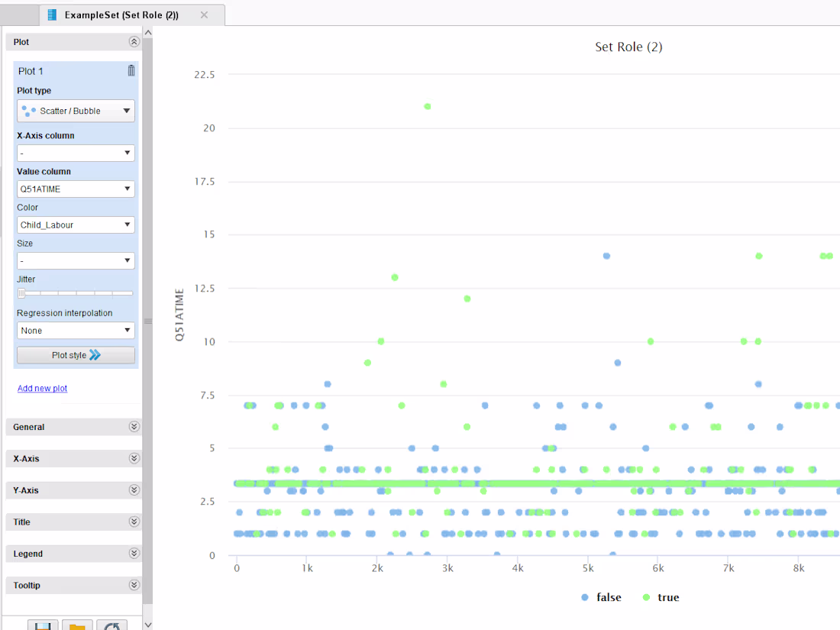Screen dimensions: 840x630
Task: Toggle the true series in the legend
Action: pyautogui.click(x=661, y=597)
